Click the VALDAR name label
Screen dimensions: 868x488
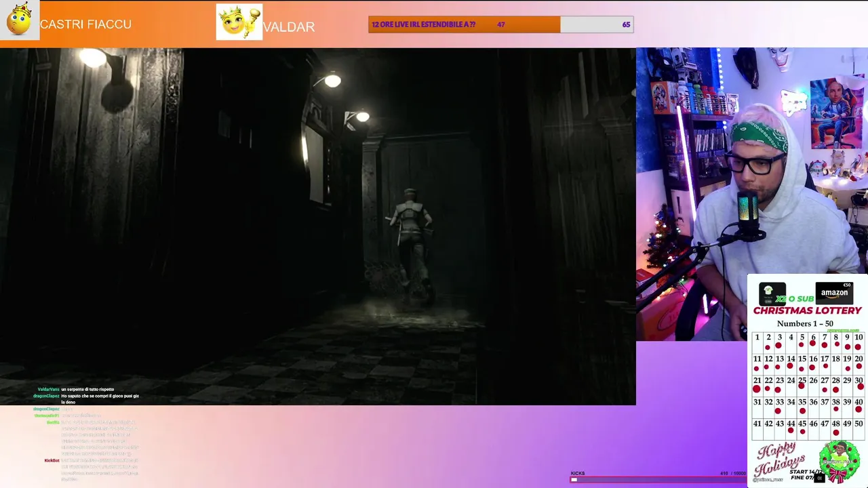click(x=289, y=27)
